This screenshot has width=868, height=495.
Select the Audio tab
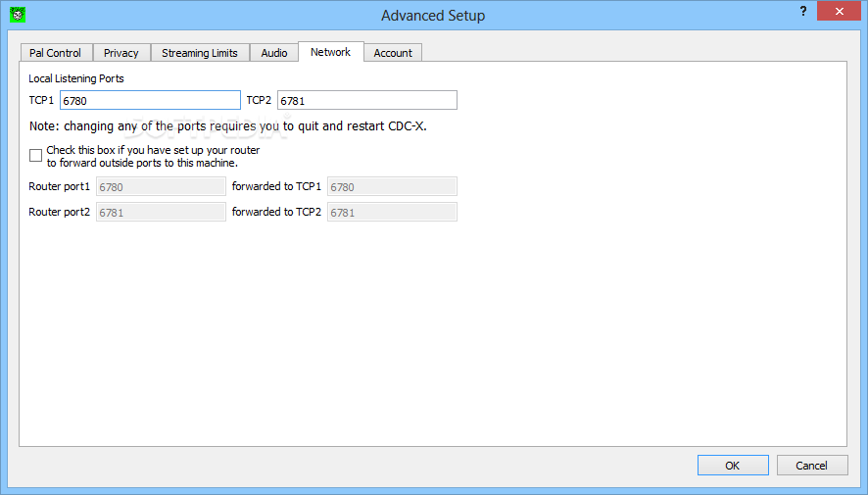tap(274, 53)
